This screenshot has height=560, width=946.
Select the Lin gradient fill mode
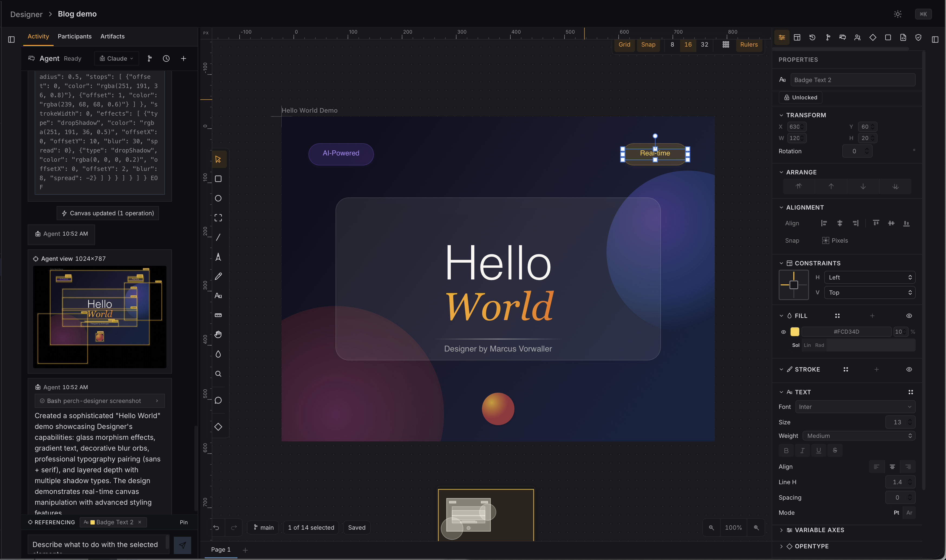[807, 345]
